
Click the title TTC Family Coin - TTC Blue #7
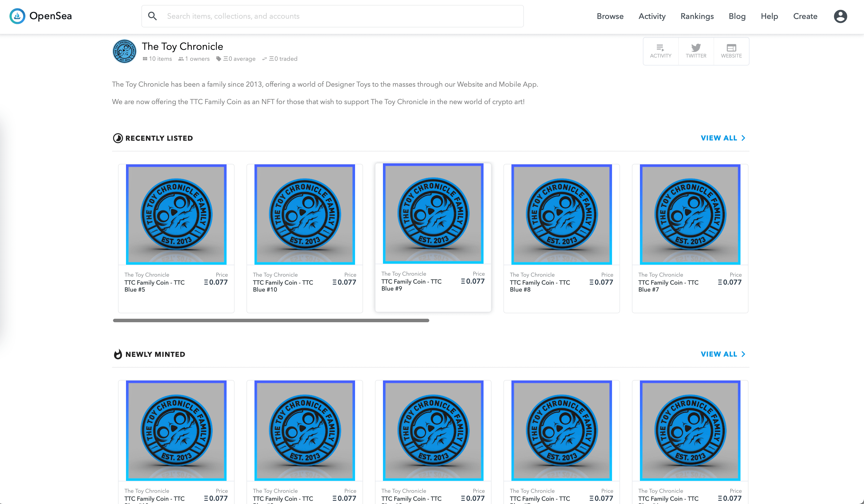click(x=668, y=286)
